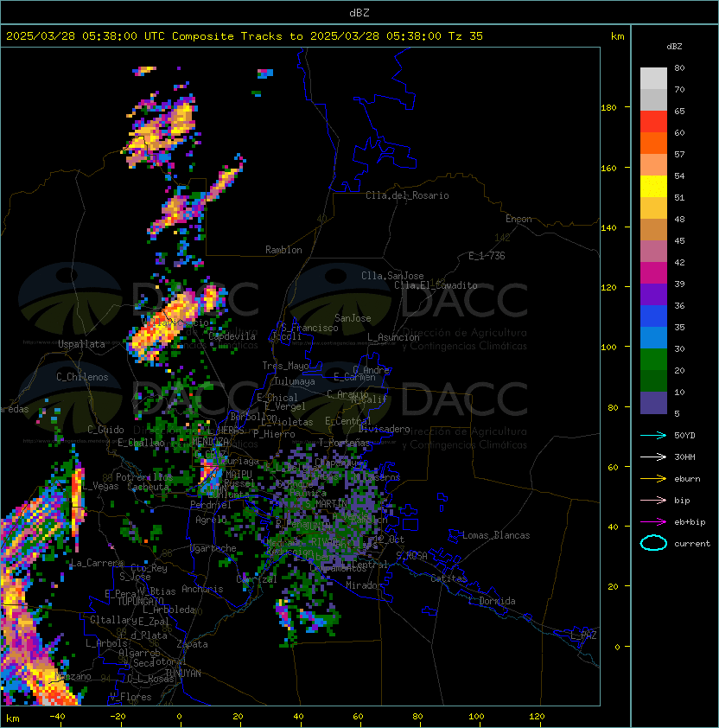Pick the bright yellow swatch between 54 and 51
Screen dimensions: 719x728
653,186
